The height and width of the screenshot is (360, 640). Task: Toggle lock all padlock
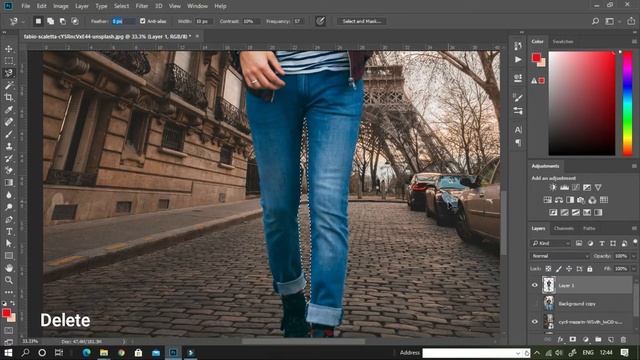pos(590,269)
